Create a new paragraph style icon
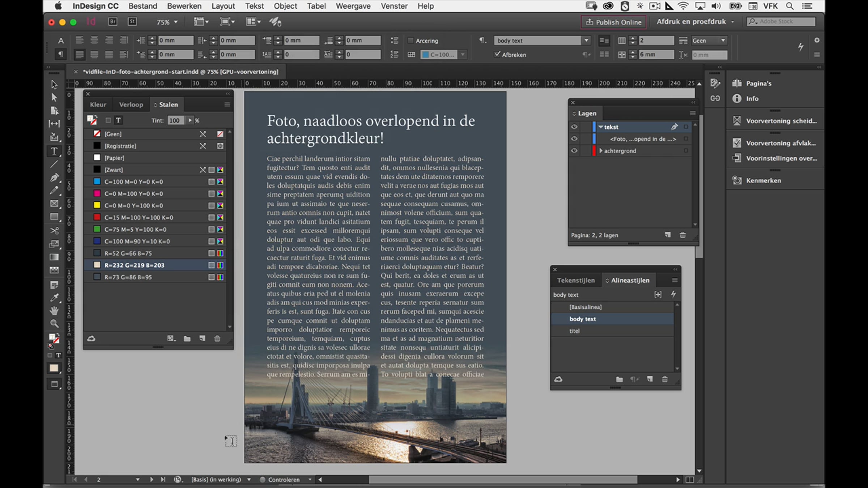 [x=650, y=379]
